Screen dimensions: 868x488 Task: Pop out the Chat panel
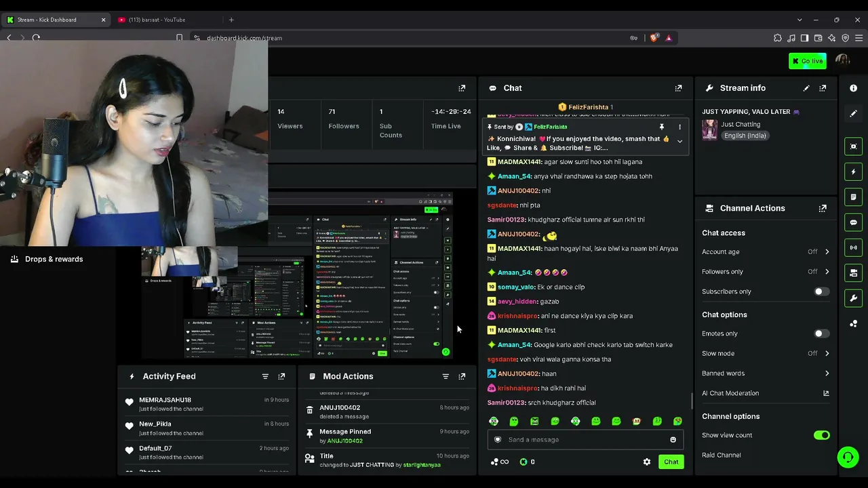(678, 88)
